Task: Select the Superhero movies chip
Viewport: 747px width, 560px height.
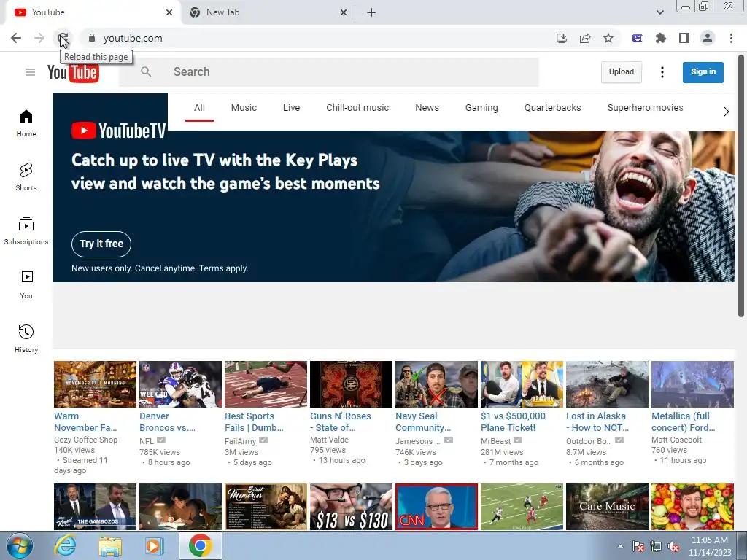Action: [x=645, y=108]
